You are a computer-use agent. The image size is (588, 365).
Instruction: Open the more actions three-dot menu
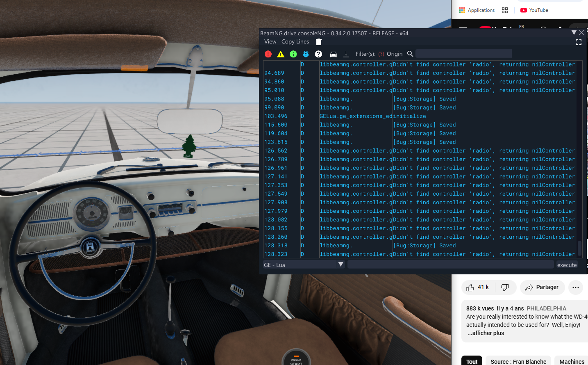(576, 287)
